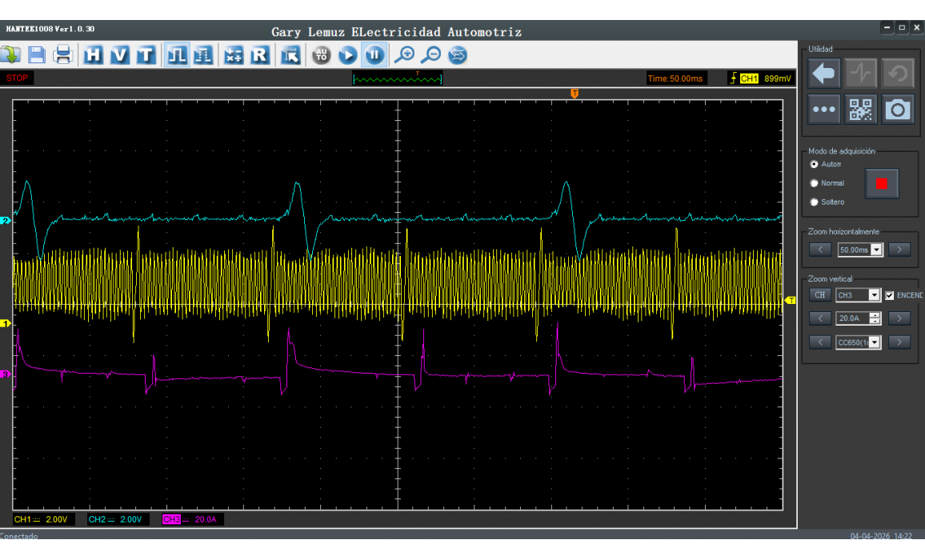Select the Soltero acquisition mode
This screenshot has height=560, width=925.
815,202
